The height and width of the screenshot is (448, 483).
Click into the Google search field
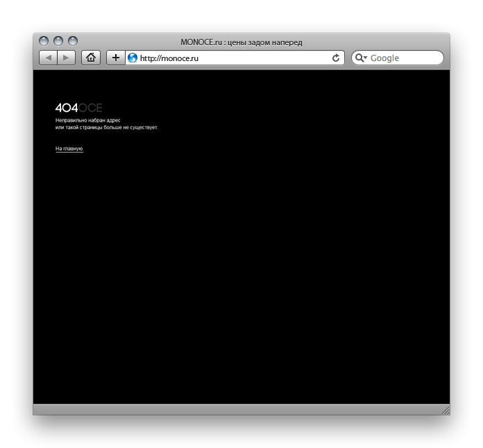point(398,58)
